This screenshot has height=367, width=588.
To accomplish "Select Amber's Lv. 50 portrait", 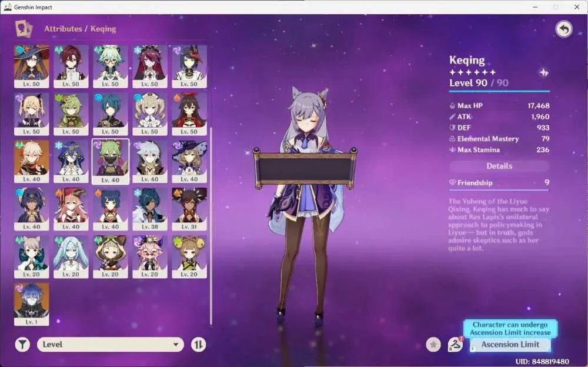I will (x=189, y=114).
